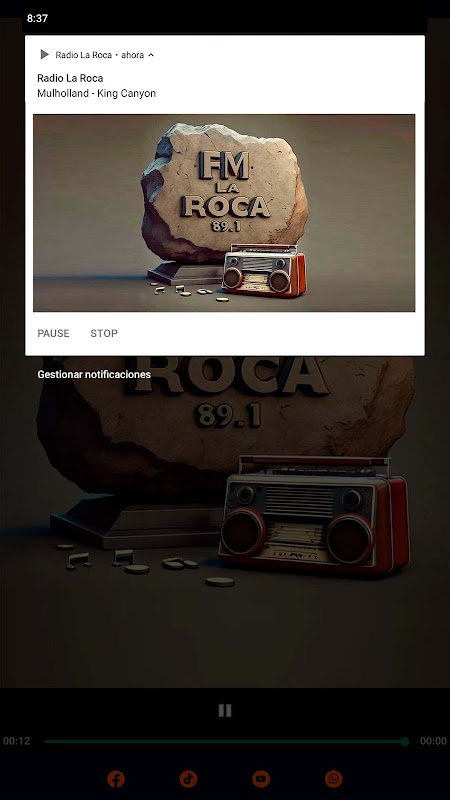Tap the 'ahora' timestamp in notification header
The height and width of the screenshot is (800, 450).
[x=133, y=55]
